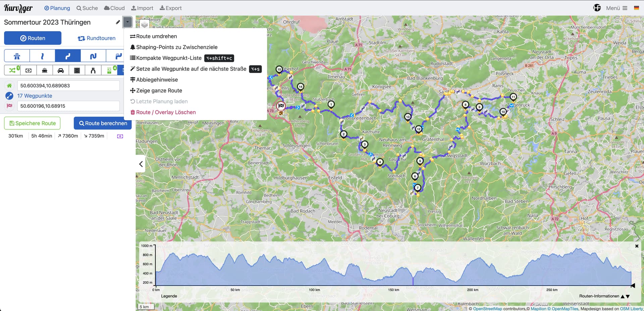
Task: Choose 'Zeige ganze Route' menu entry
Action: [159, 90]
